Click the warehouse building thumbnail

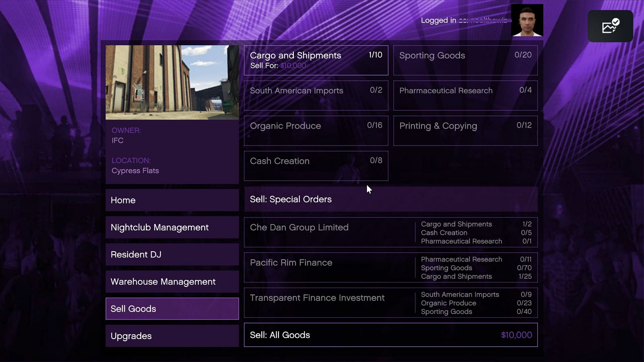pos(172,82)
